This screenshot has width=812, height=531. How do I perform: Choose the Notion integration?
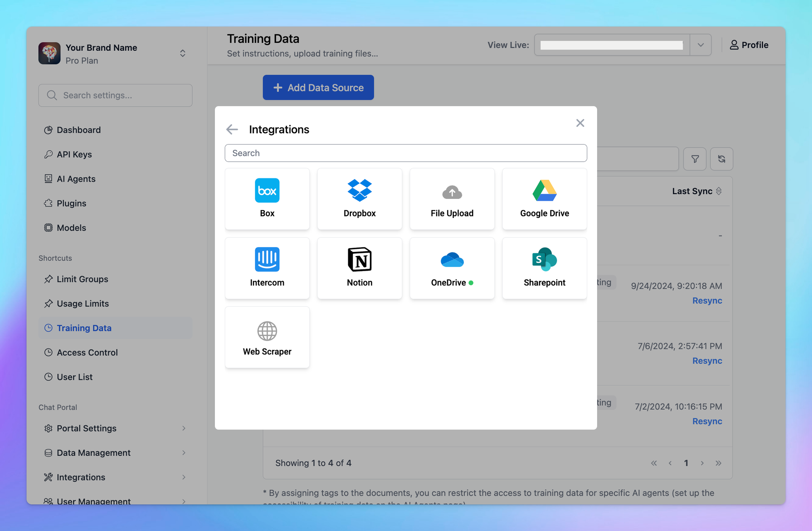click(360, 268)
